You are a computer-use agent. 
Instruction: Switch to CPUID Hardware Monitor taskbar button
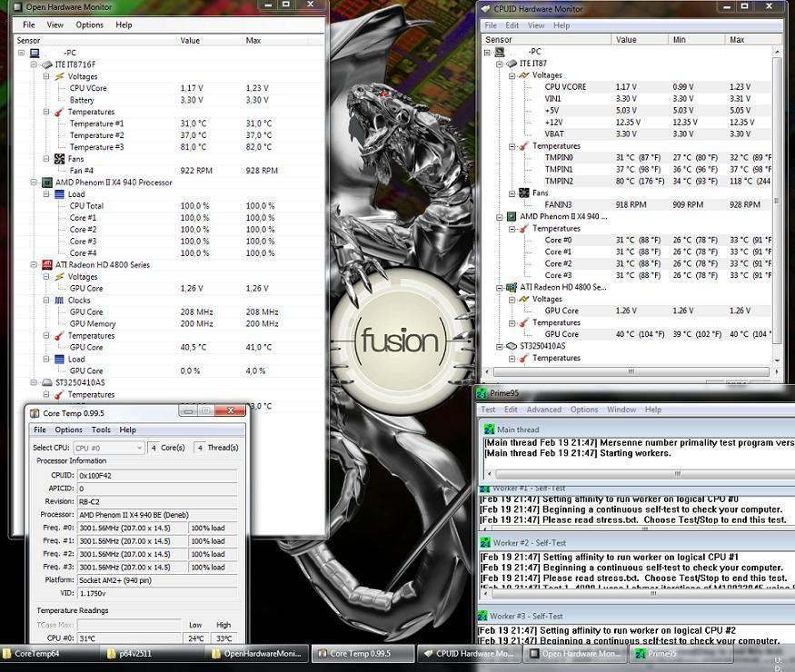pyautogui.click(x=471, y=654)
